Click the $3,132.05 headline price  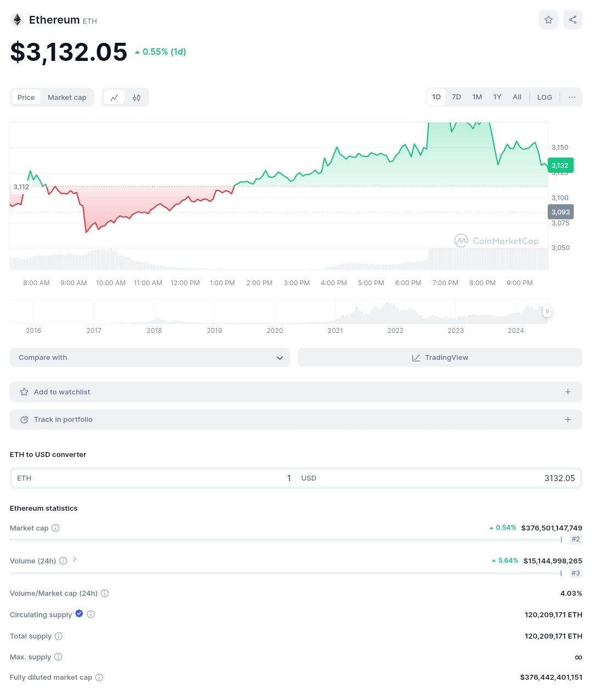click(x=69, y=52)
